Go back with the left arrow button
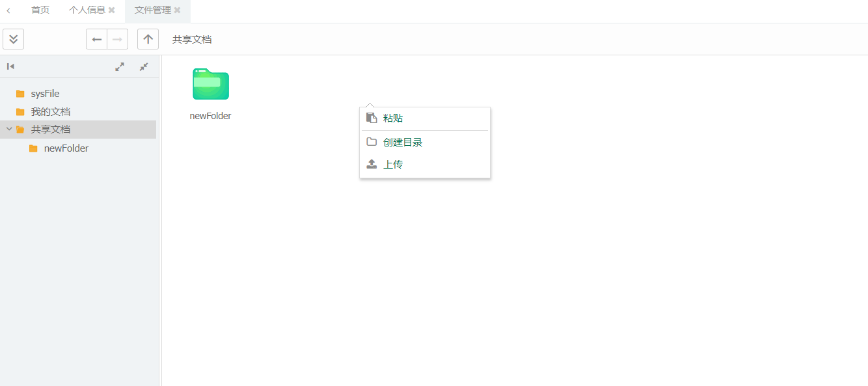This screenshot has height=386, width=868. (x=96, y=39)
